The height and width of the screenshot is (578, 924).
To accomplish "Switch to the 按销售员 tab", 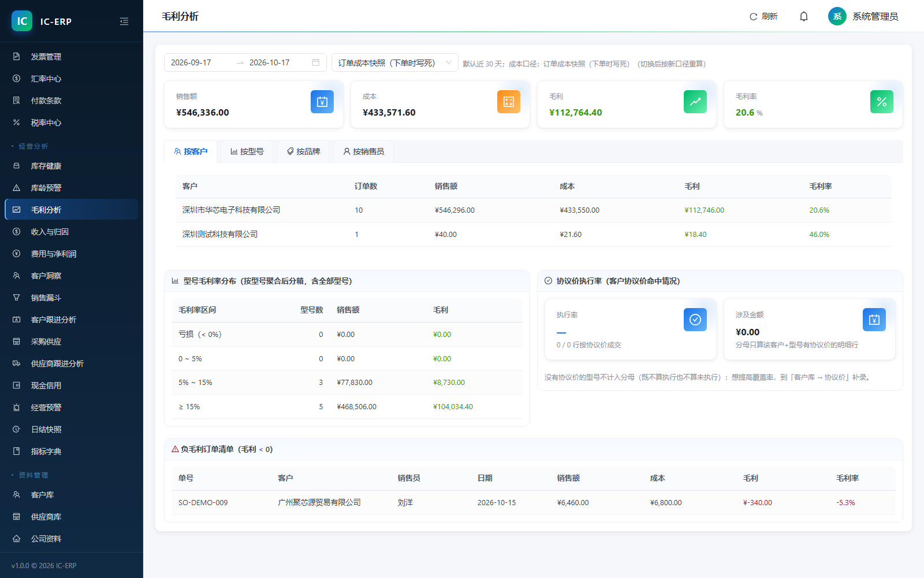I will 364,151.
